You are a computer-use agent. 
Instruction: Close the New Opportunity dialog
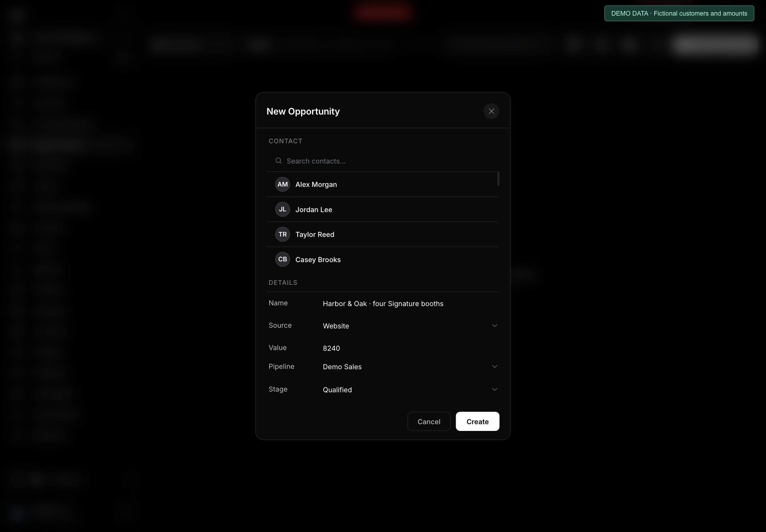(x=491, y=111)
